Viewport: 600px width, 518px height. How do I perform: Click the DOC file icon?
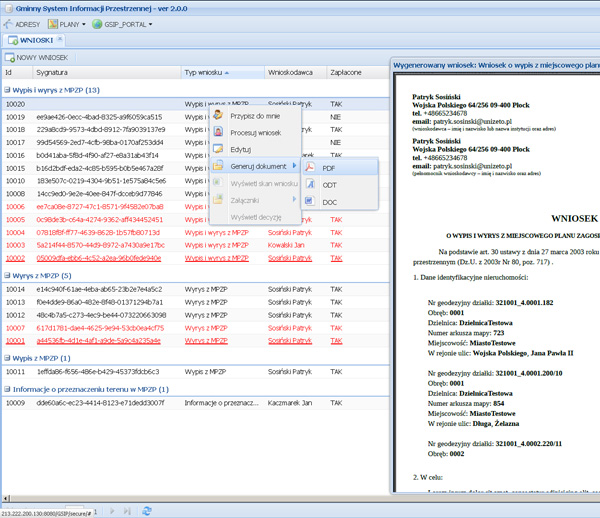(310, 201)
